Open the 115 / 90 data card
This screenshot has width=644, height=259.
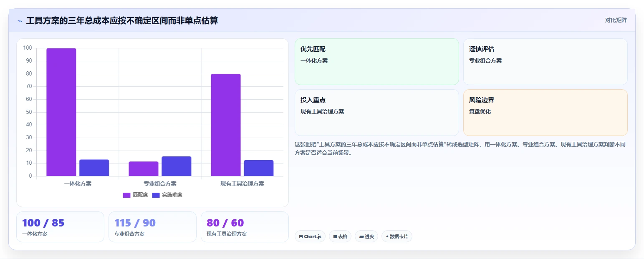click(x=152, y=227)
